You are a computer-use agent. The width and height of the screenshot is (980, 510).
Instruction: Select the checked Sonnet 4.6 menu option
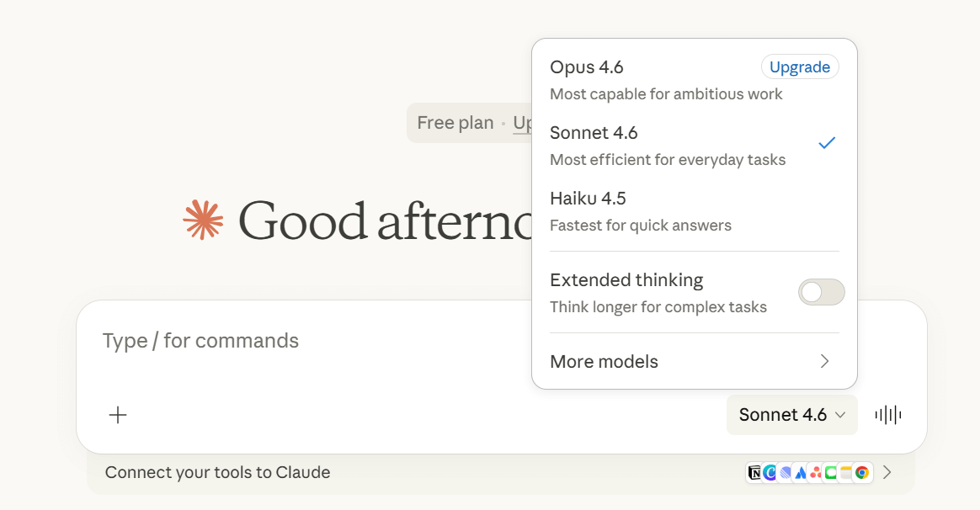[674, 145]
